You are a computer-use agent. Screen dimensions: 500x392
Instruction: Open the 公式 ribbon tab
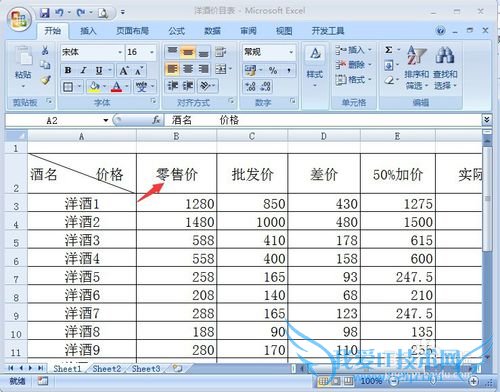pyautogui.click(x=177, y=31)
